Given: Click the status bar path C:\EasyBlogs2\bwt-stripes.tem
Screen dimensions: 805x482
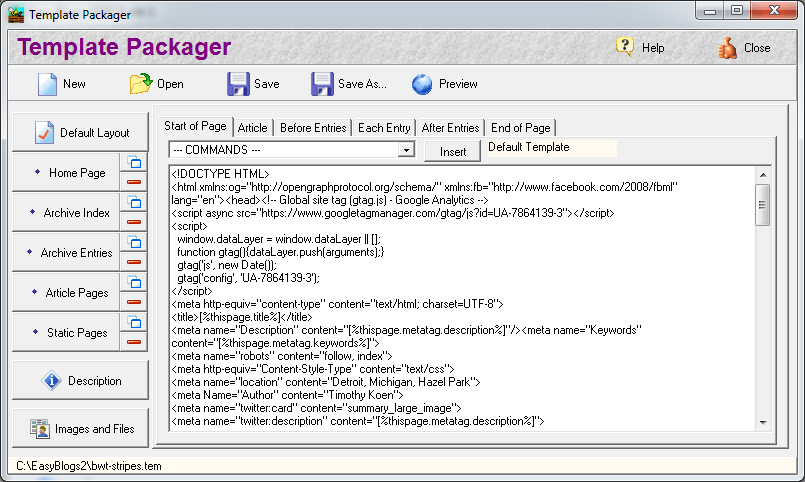Looking at the screenshot, I should [x=89, y=466].
